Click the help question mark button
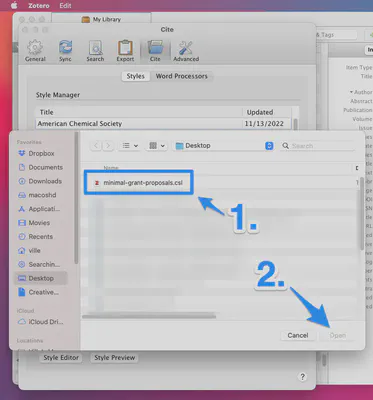373x400 pixels. (x=302, y=377)
